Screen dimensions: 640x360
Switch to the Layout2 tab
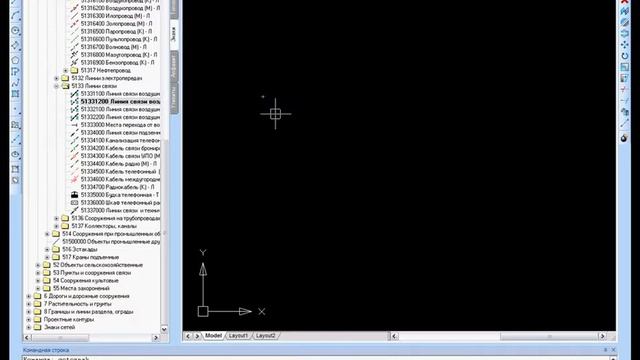[265, 336]
